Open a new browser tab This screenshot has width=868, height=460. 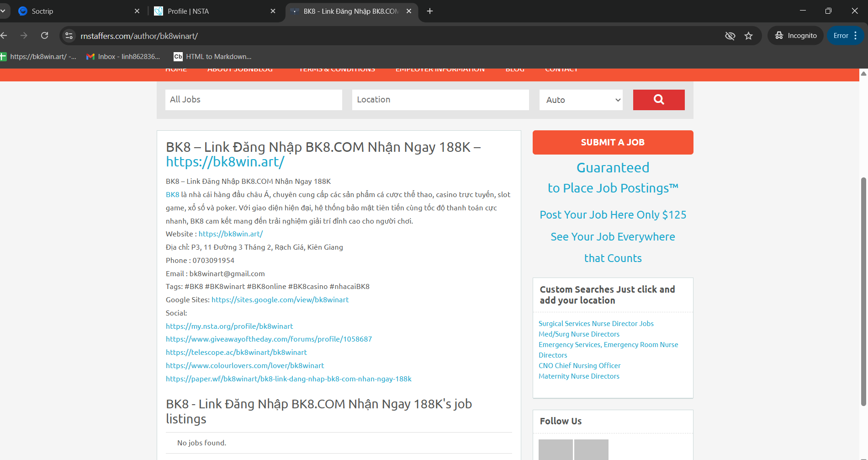(x=430, y=11)
